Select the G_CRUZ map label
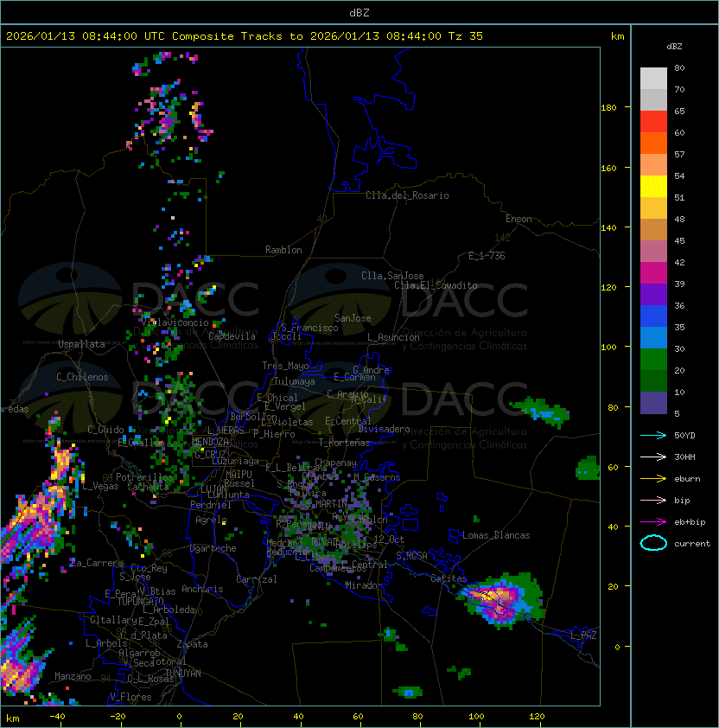 pyautogui.click(x=210, y=454)
